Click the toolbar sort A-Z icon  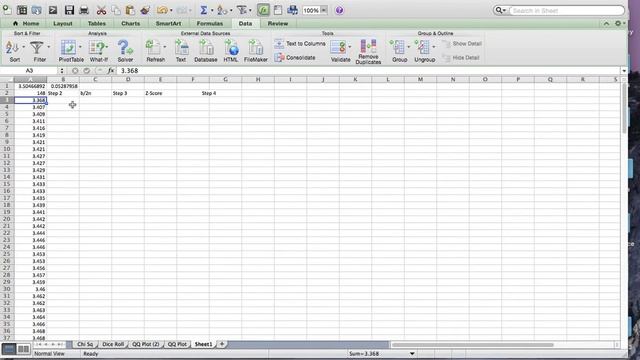pyautogui.click(x=222, y=10)
